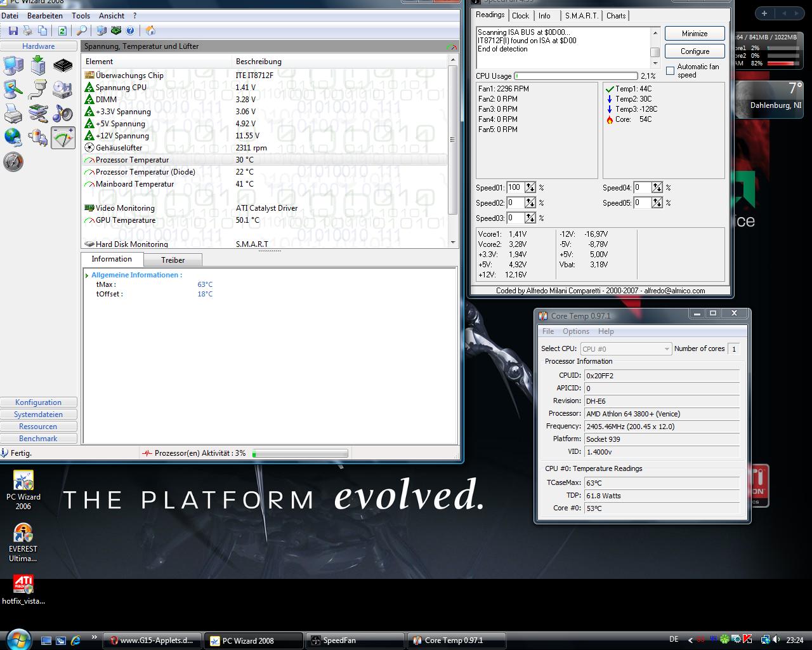Viewport: 812px width, 650px height.
Task: Open the Ansicht menu
Action: pyautogui.click(x=112, y=15)
